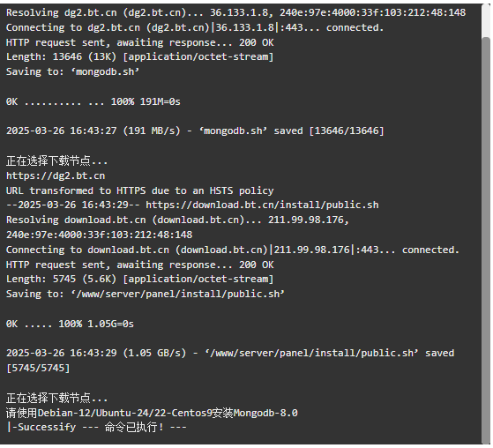Viewport: 493px width, 448px height.
Task: Click the https://dg2.bt.cn URL line
Action: coord(56,175)
